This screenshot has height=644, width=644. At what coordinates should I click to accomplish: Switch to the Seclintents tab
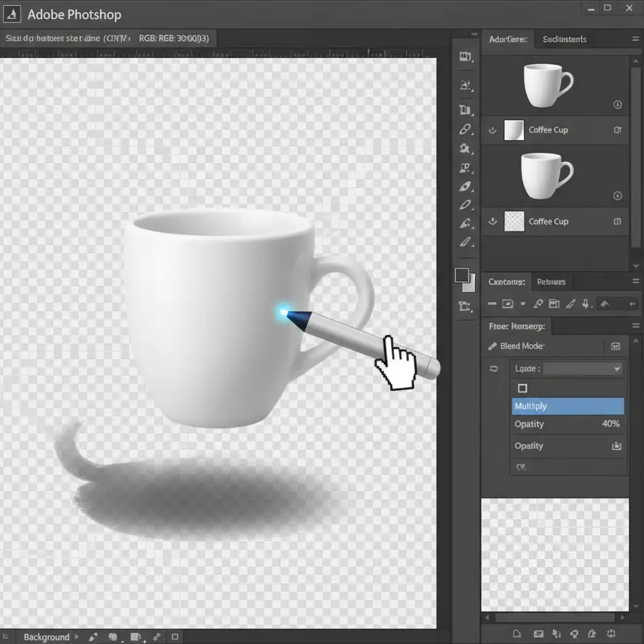[564, 39]
